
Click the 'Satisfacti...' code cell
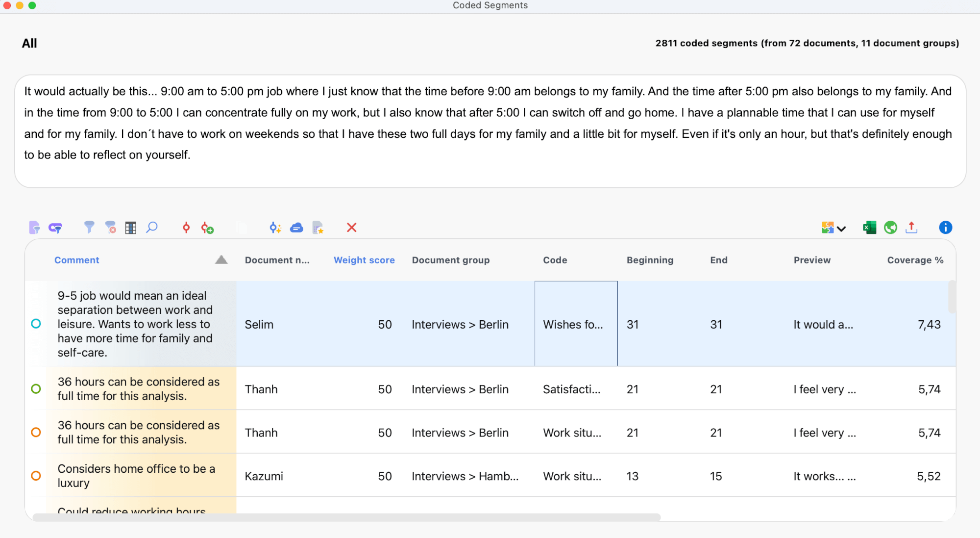point(571,389)
